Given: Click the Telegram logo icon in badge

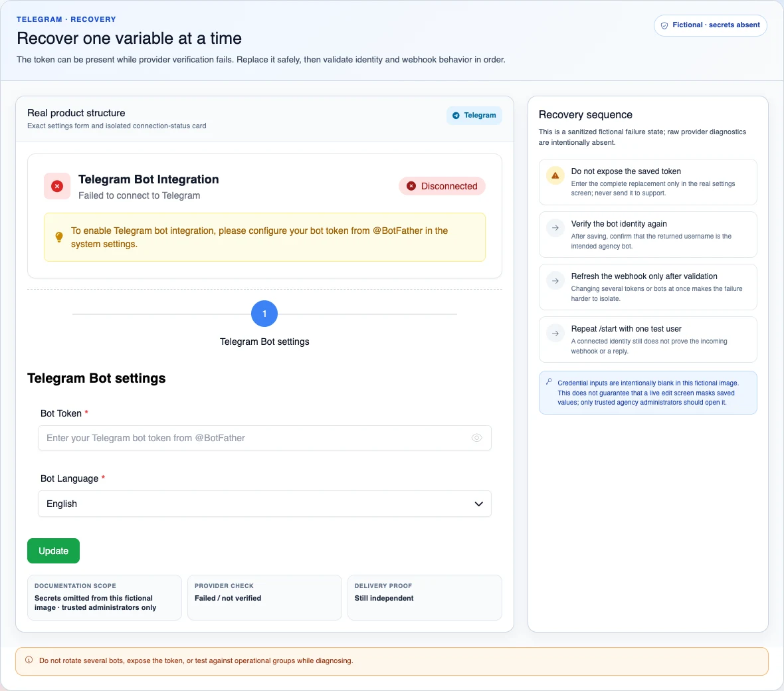Looking at the screenshot, I should (456, 116).
